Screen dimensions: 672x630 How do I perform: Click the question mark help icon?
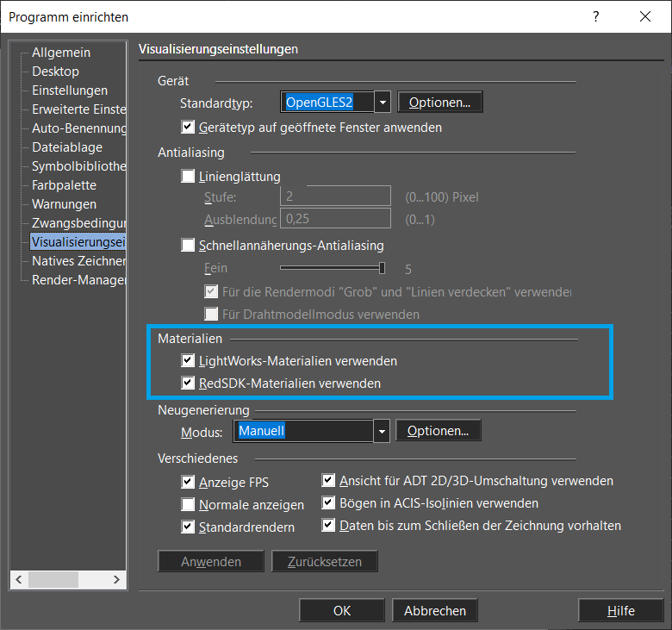(x=596, y=16)
